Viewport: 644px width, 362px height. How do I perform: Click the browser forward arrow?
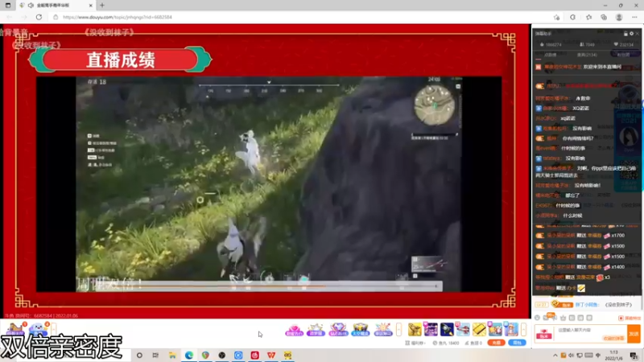click(x=24, y=17)
